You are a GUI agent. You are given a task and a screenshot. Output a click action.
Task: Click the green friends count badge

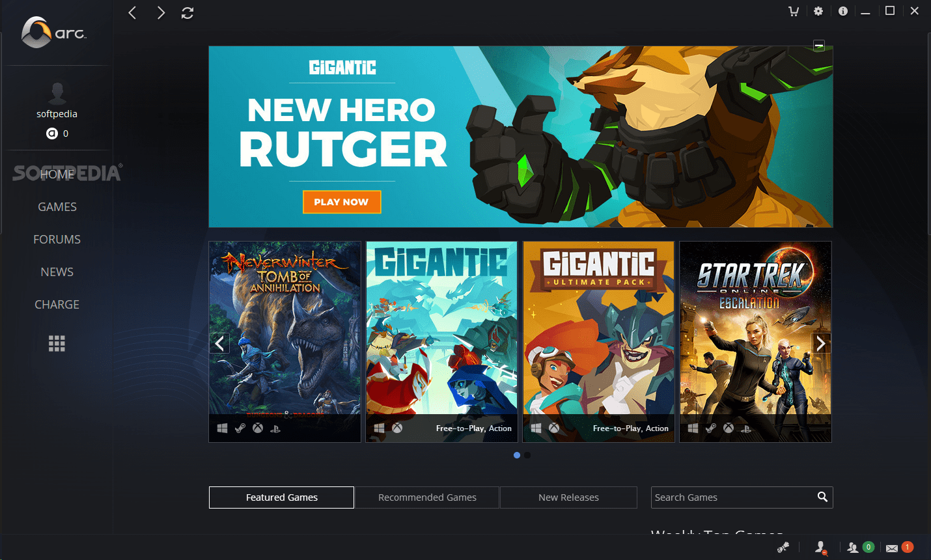click(x=868, y=547)
